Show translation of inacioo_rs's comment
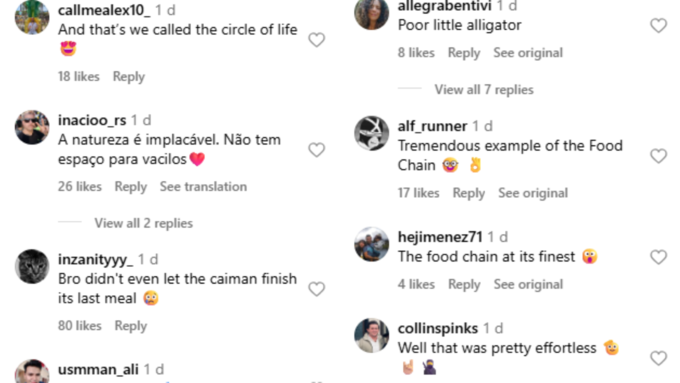Image resolution: width=680 pixels, height=383 pixels. tap(203, 187)
